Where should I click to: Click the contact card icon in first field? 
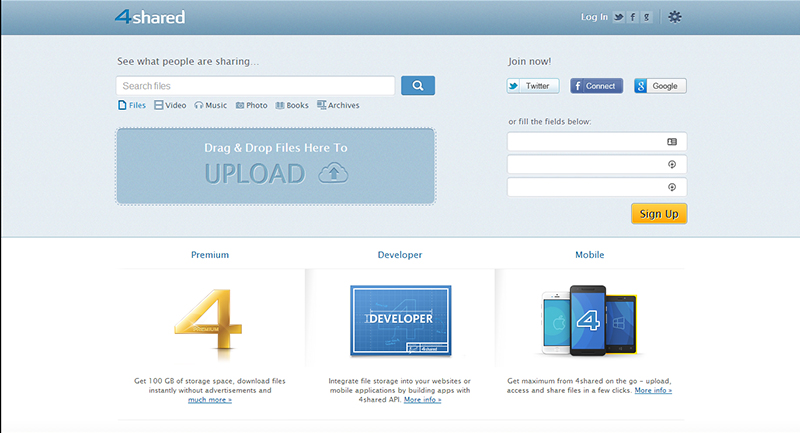[x=672, y=142]
